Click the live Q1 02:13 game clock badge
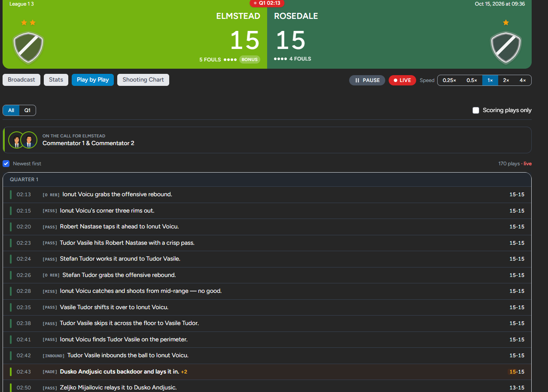The width and height of the screenshot is (548, 392). pos(267,3)
